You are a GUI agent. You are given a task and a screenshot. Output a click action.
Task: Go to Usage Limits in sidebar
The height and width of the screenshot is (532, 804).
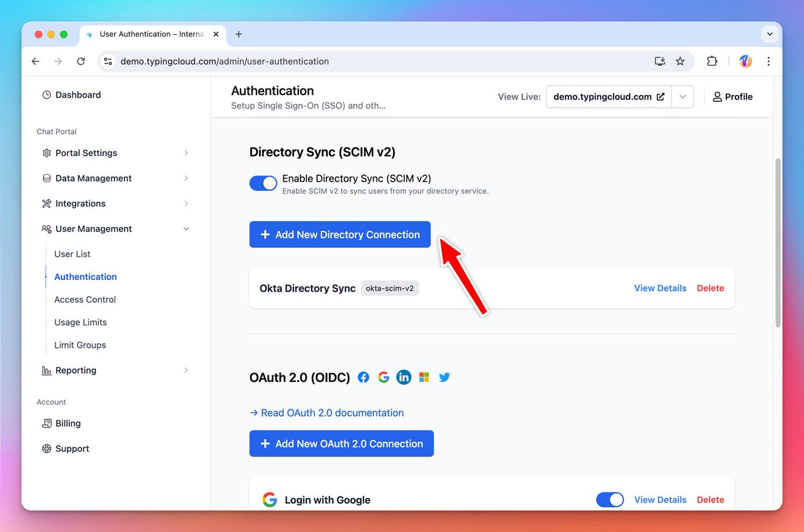80,322
